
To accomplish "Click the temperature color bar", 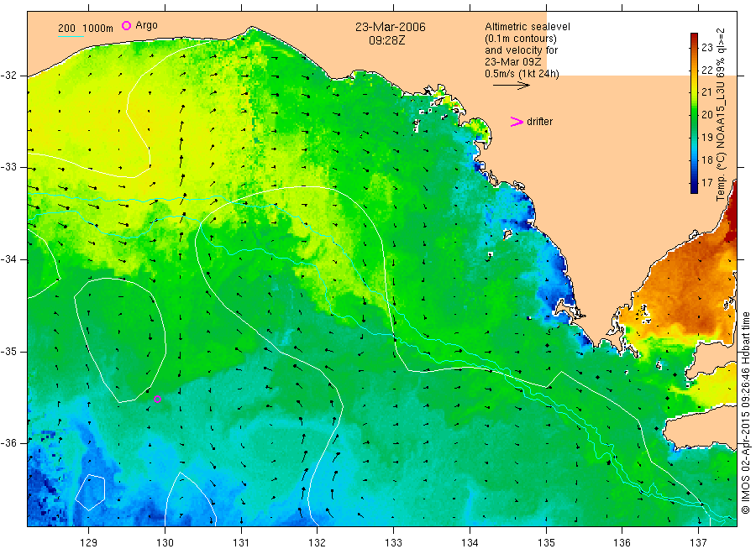I will (694, 113).
